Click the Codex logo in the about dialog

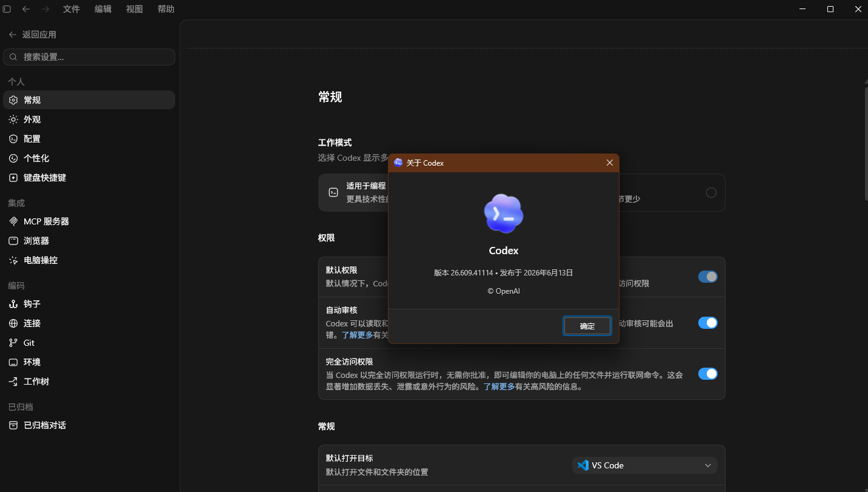[x=504, y=214]
